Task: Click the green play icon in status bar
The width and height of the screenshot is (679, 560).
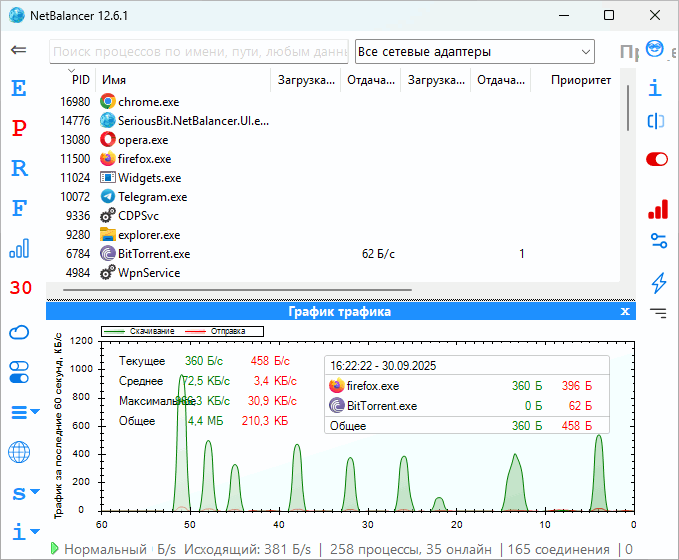Action: click(x=55, y=548)
